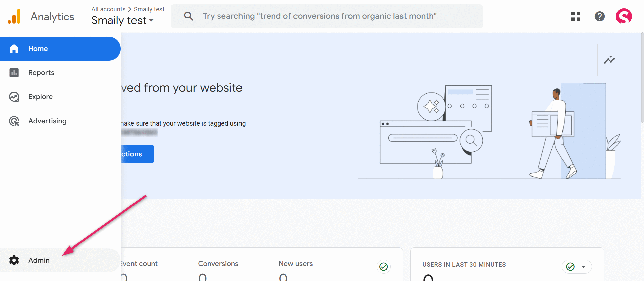This screenshot has width=644, height=281.
Task: Expand the Smaily test property selector
Action: pos(122,21)
